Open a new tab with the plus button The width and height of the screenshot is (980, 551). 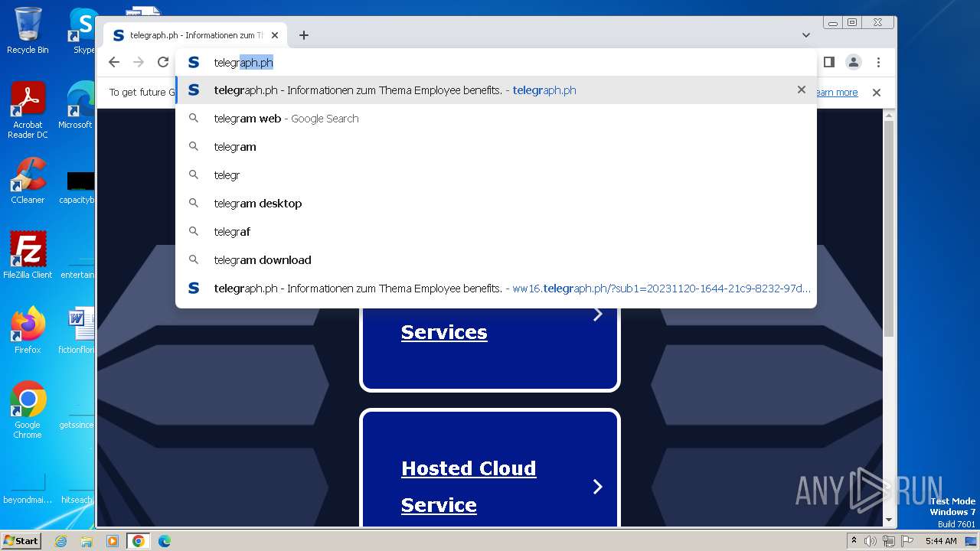click(304, 35)
